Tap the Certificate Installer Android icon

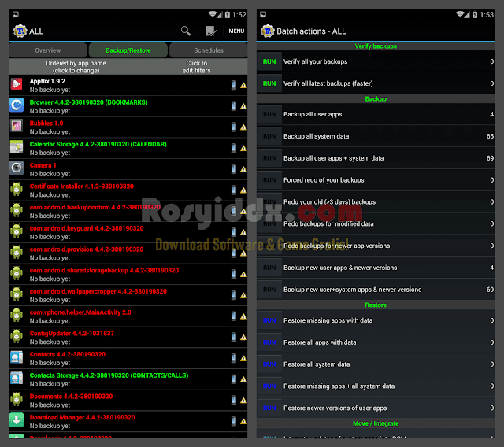[x=17, y=190]
